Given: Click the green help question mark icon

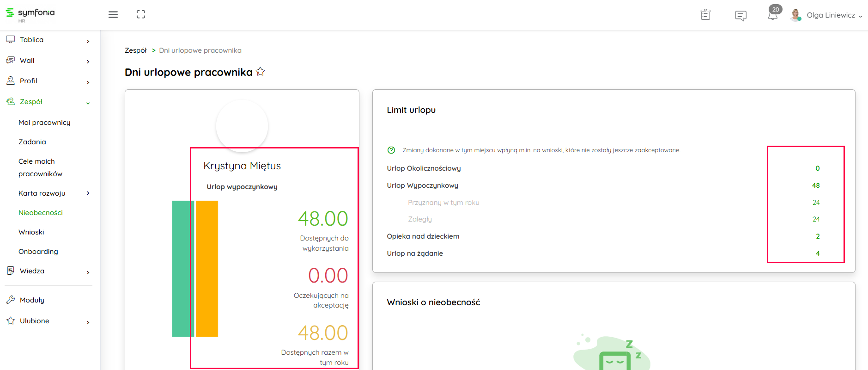Looking at the screenshot, I should [391, 150].
